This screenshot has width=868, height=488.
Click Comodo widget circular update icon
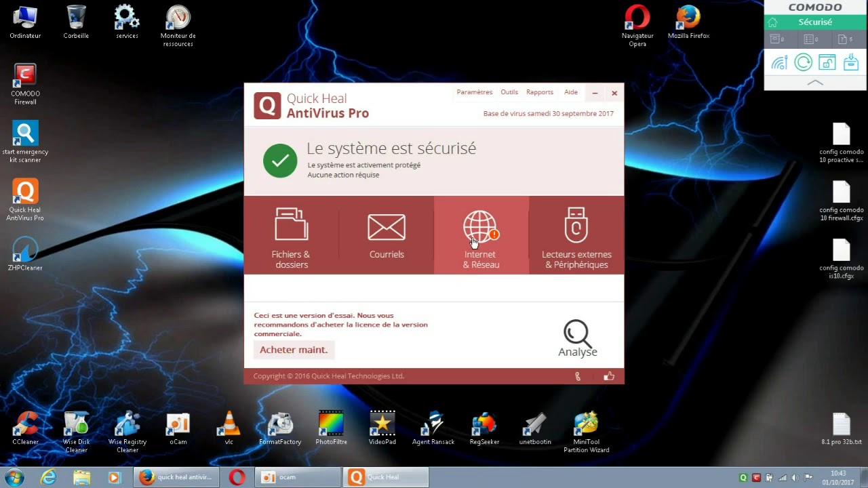pos(803,63)
